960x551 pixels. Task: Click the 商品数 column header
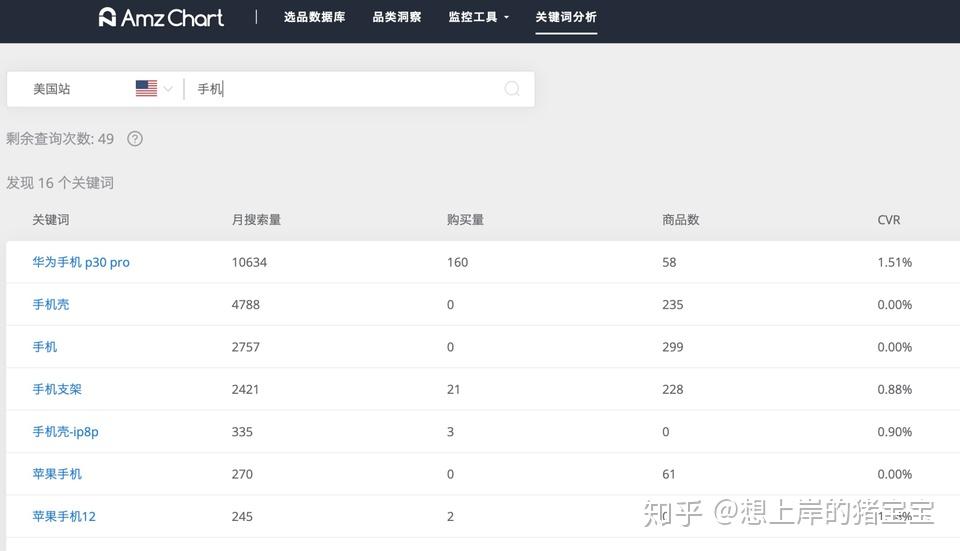(680, 220)
